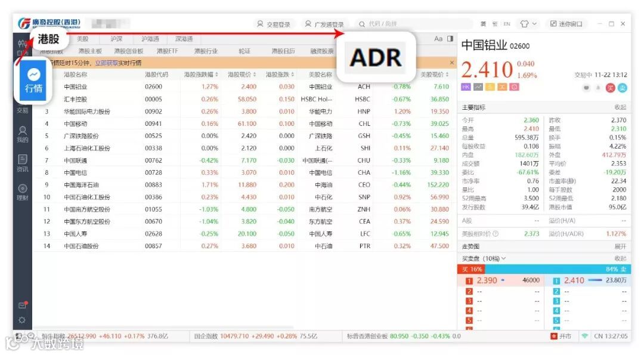Open the 理财 wealth sidebar section
644x355 pixels.
(x=23, y=192)
